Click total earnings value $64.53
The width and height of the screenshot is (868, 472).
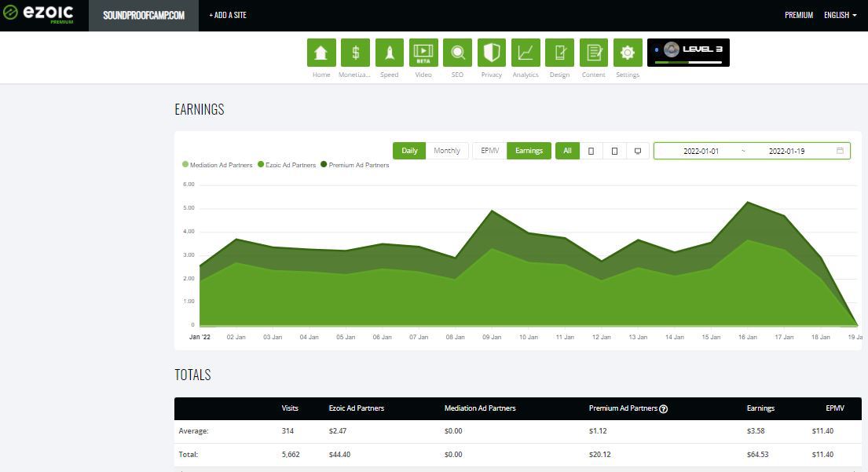tap(757, 454)
